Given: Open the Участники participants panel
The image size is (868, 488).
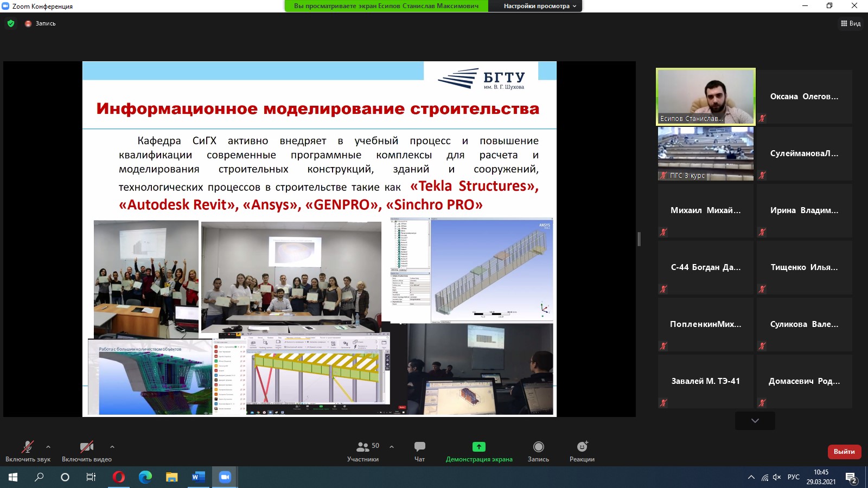Looking at the screenshot, I should [x=363, y=451].
